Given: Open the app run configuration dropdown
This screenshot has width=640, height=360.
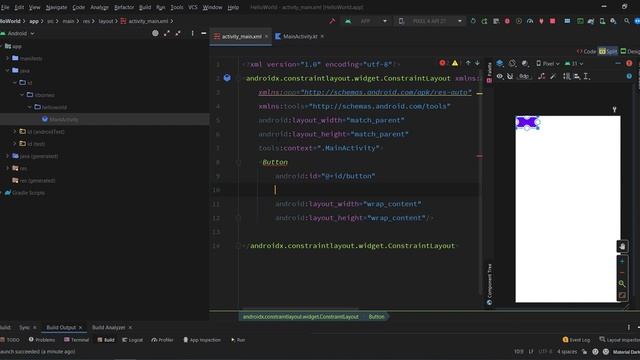Looking at the screenshot, I should 366,21.
